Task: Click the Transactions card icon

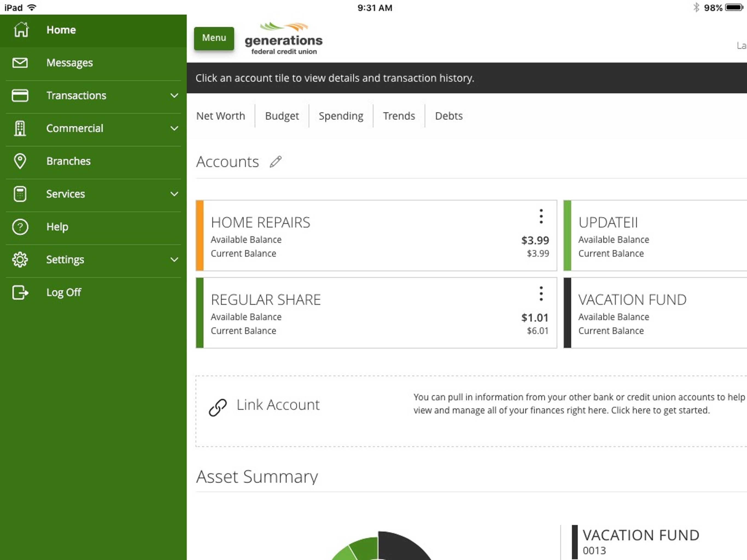Action: [x=20, y=95]
